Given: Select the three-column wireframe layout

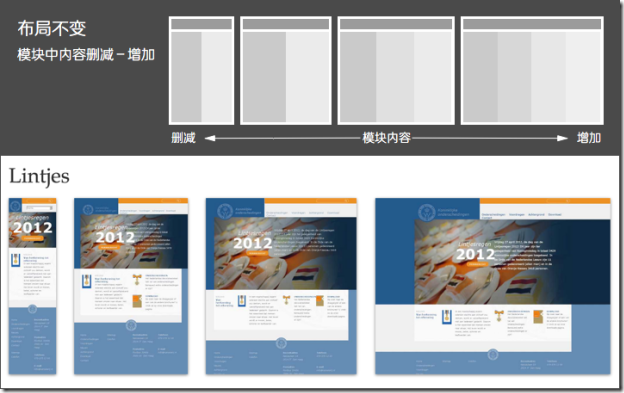Looking at the screenshot, I should tap(396, 70).
